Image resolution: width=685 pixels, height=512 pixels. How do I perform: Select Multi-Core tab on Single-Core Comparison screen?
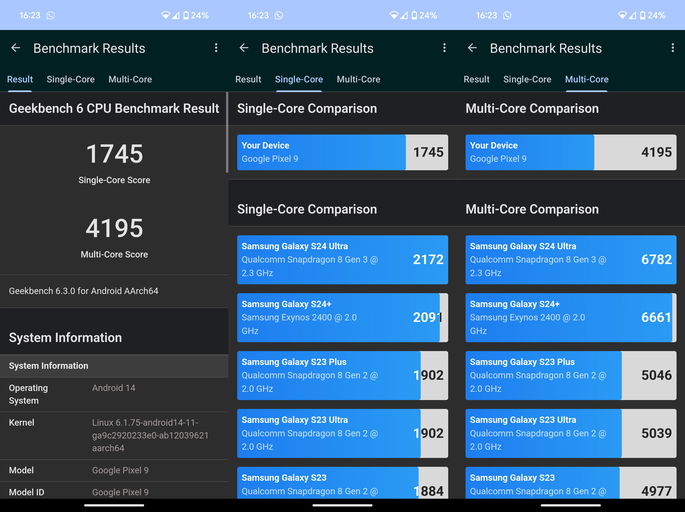(x=358, y=79)
